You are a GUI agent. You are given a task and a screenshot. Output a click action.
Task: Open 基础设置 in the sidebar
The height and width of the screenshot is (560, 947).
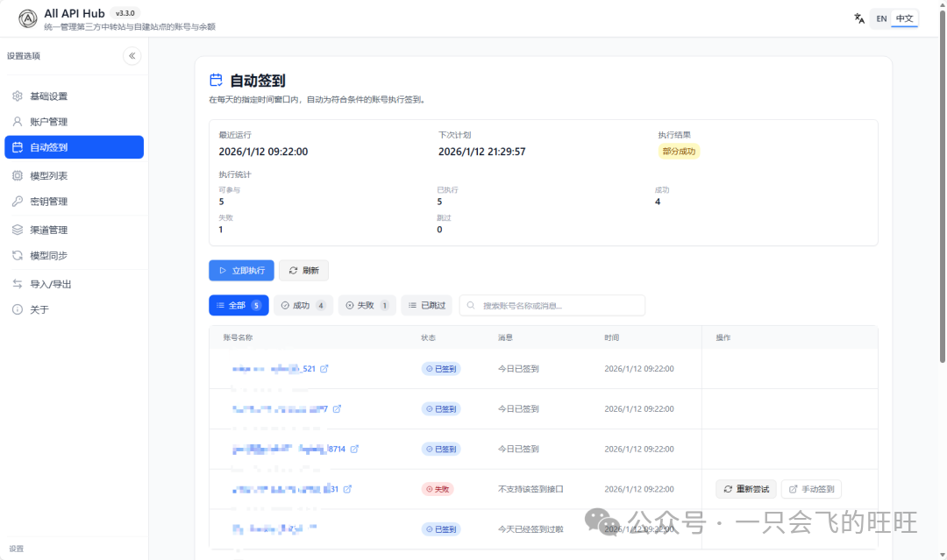(49, 96)
